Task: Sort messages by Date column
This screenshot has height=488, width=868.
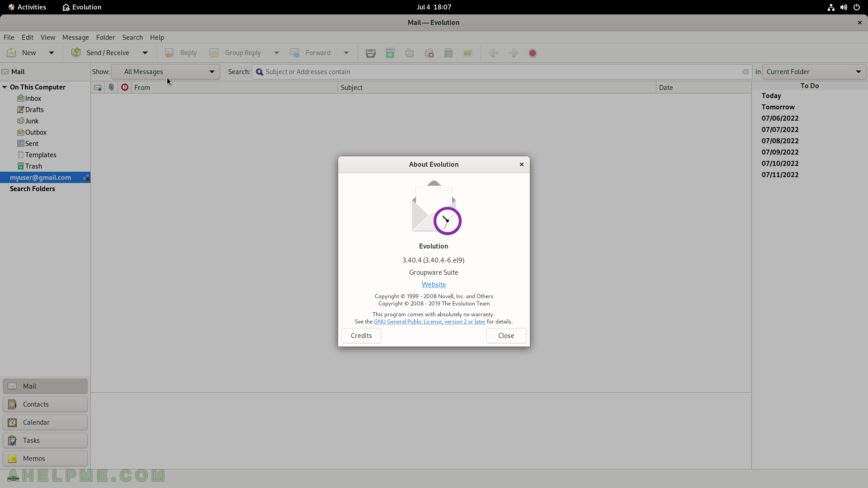Action: click(704, 88)
